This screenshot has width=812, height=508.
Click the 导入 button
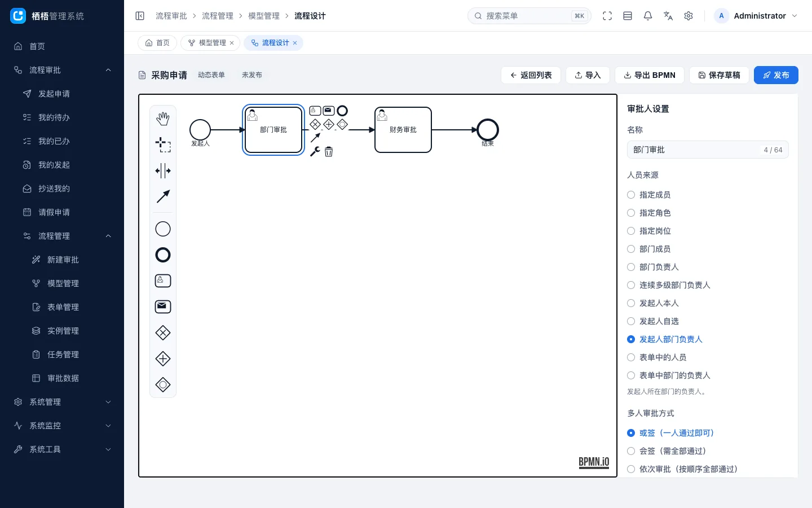[588, 75]
